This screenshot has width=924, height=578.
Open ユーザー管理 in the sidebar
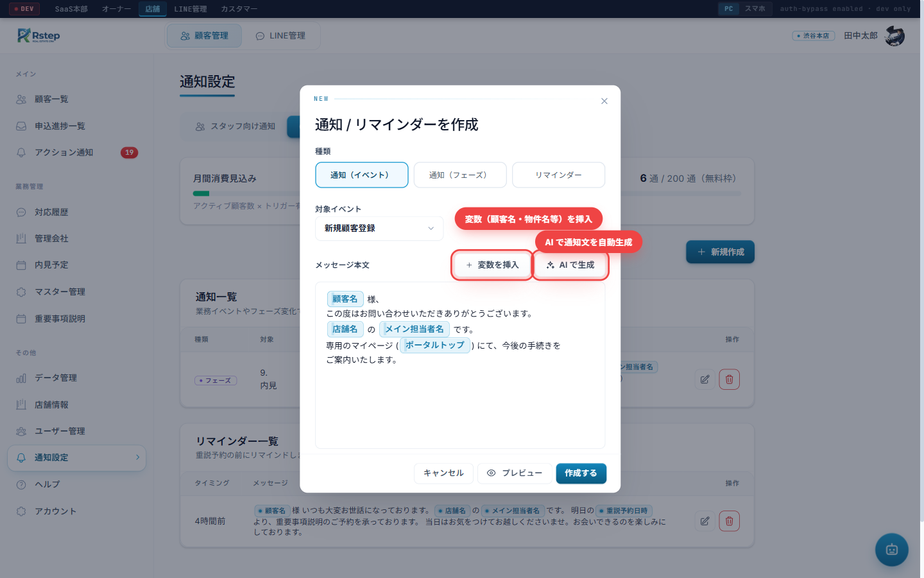tap(77, 431)
